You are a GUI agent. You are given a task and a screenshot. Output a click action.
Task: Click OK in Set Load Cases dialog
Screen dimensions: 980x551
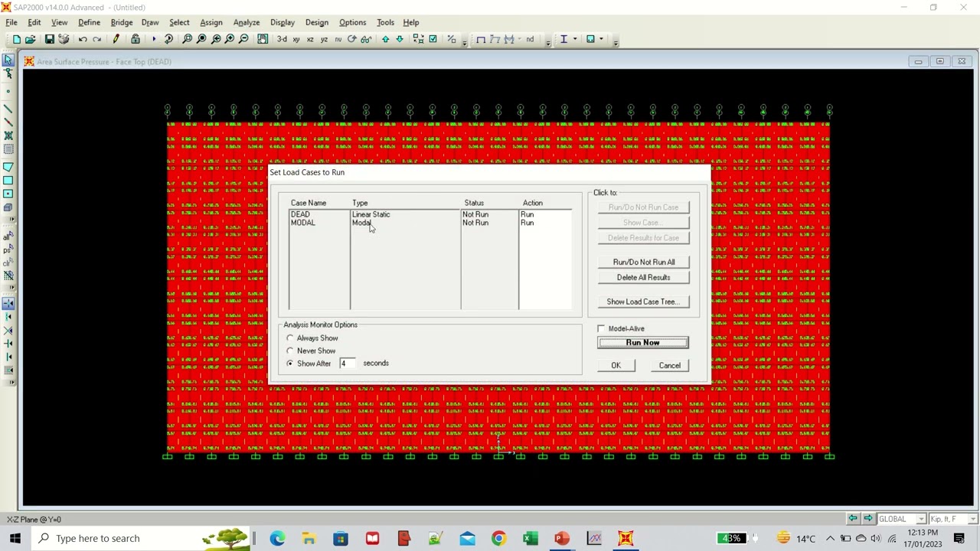point(616,366)
